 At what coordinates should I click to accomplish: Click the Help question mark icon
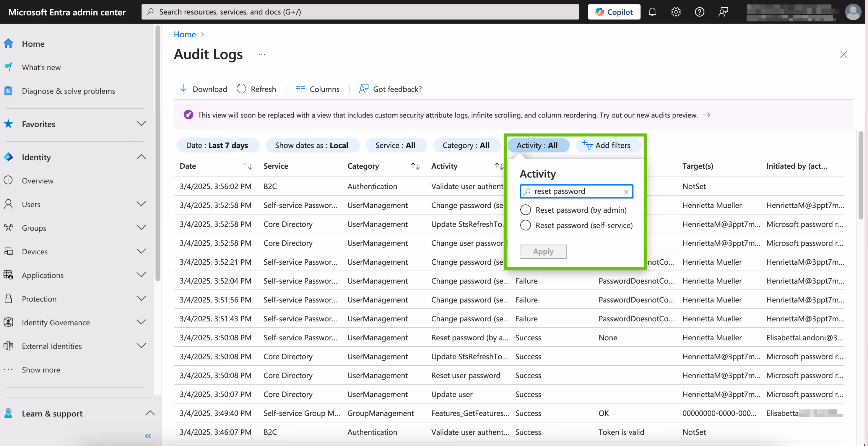pyautogui.click(x=699, y=12)
